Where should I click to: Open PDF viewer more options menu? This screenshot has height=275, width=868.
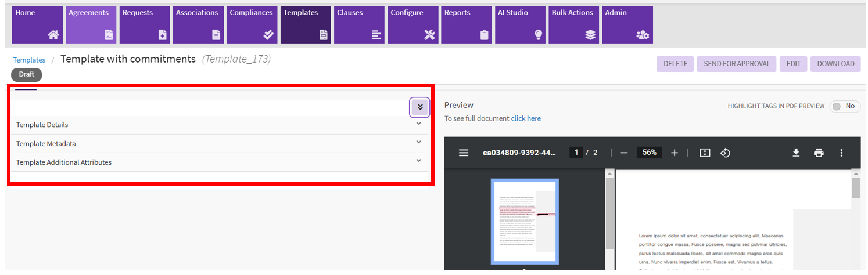click(x=841, y=153)
